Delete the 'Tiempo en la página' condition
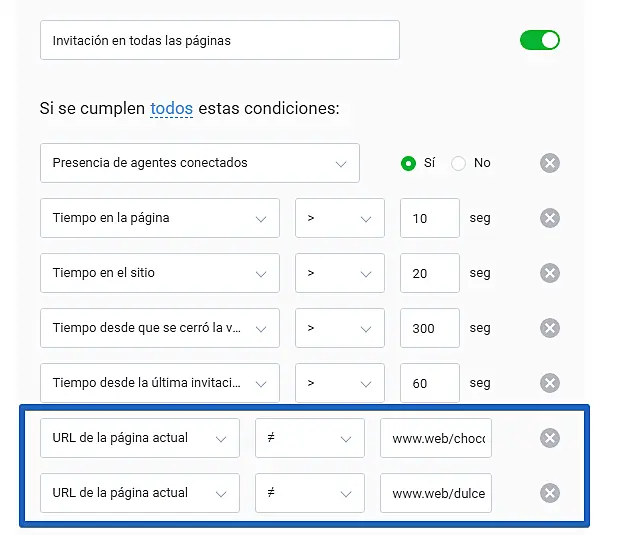Image resolution: width=618 pixels, height=535 pixels. pos(549,218)
